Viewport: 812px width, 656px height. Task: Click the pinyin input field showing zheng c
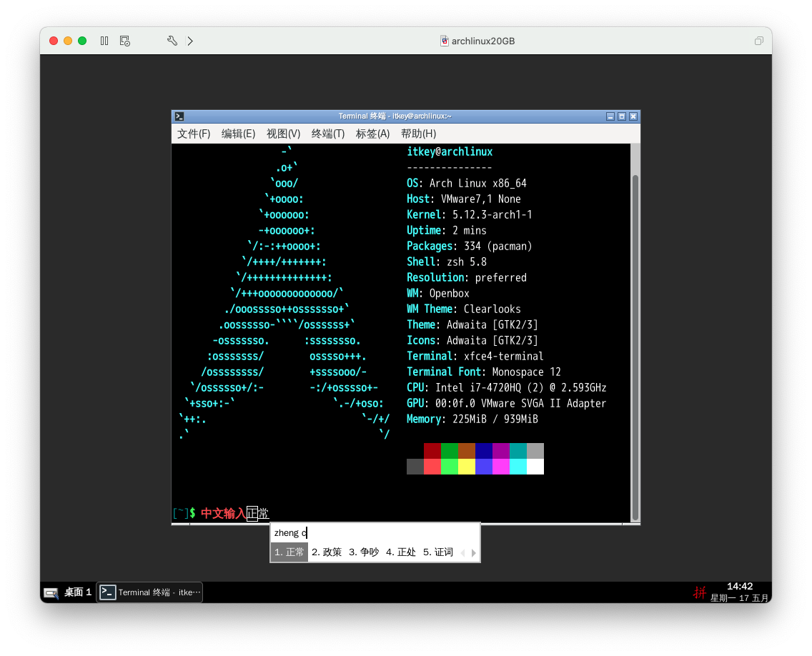(x=375, y=533)
